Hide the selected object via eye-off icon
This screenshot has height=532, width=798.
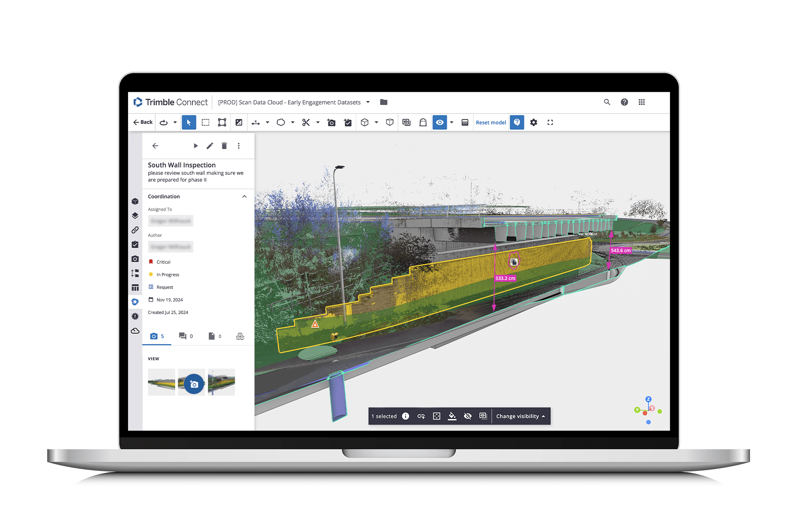coord(468,416)
